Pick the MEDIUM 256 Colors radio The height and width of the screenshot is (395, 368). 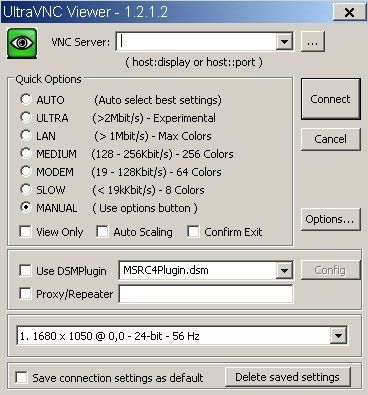tap(26, 153)
